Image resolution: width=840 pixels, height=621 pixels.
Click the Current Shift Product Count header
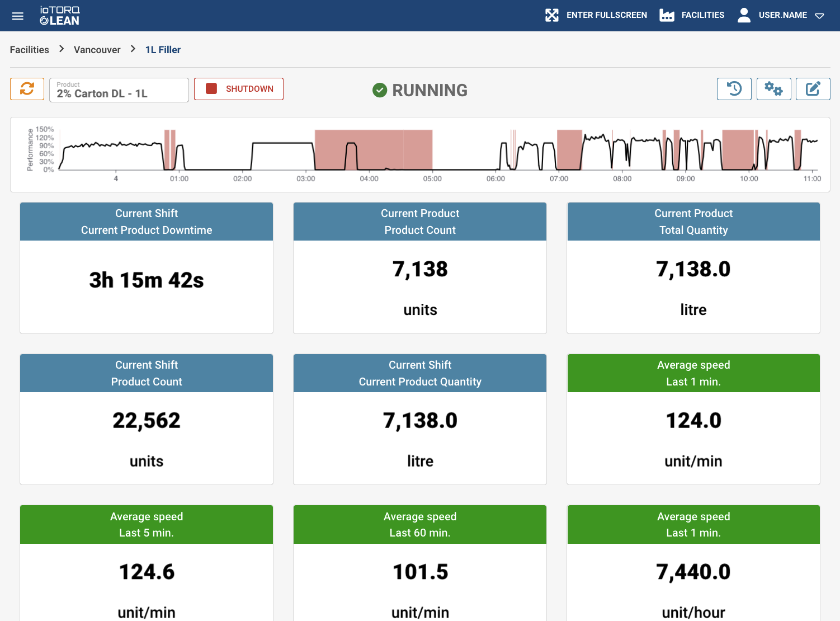click(147, 373)
